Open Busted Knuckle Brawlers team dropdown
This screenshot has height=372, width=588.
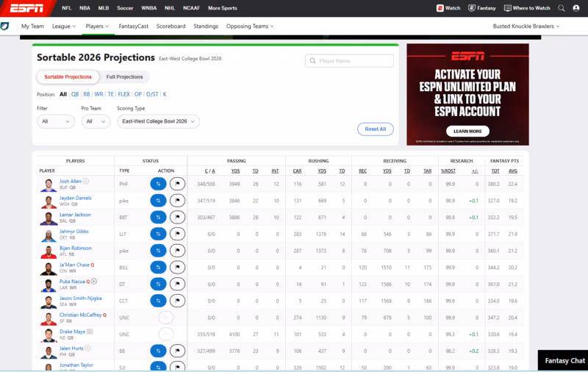(526, 26)
